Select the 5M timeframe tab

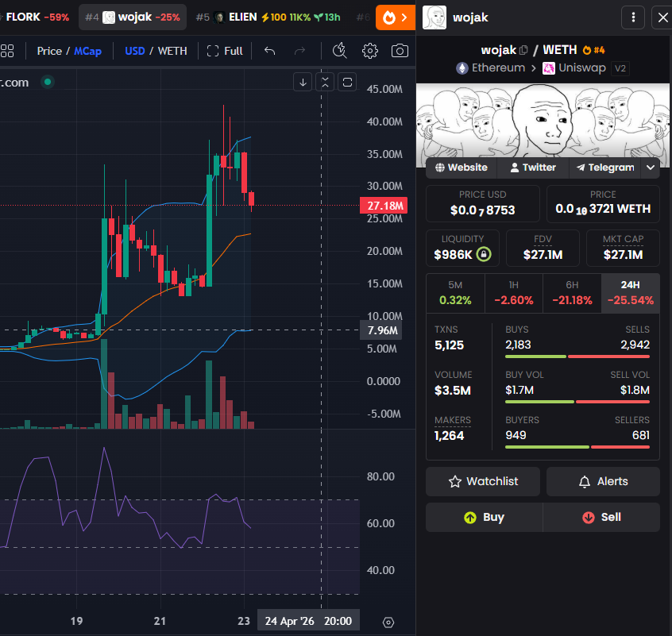pos(455,293)
